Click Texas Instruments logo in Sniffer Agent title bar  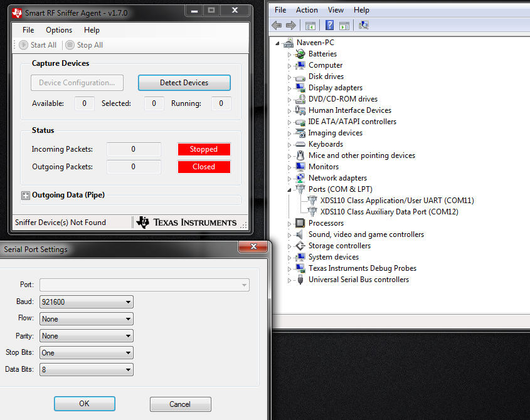point(17,13)
